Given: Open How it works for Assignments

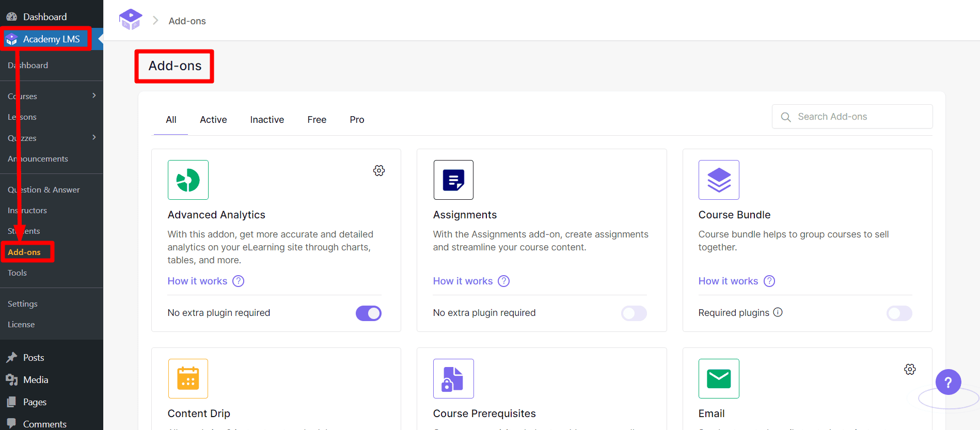Looking at the screenshot, I should click(463, 281).
